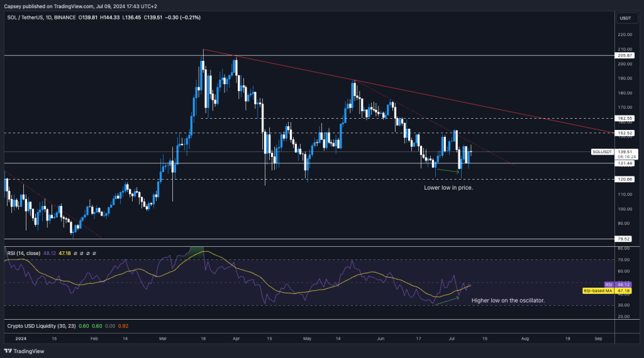
Task: Click the 205.87 horizontal line price label
Action: [625, 56]
